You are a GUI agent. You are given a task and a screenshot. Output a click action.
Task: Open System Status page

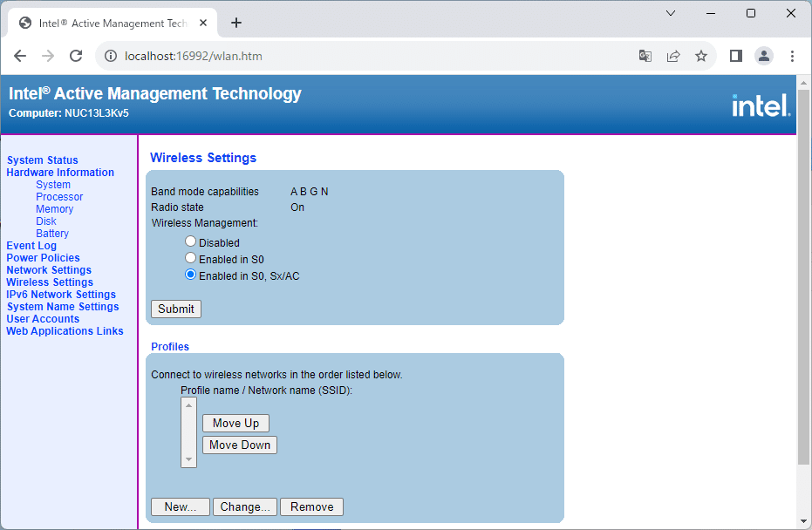click(x=43, y=160)
